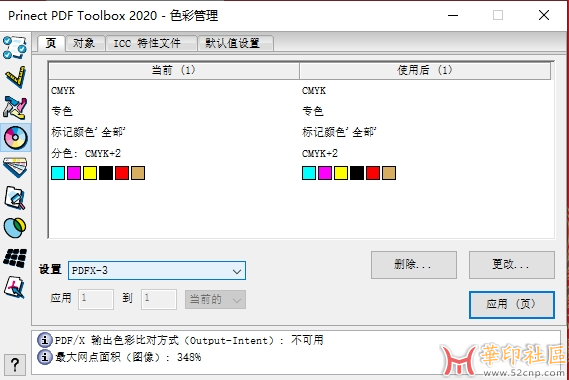The height and width of the screenshot is (380, 569).
Task: Click info icon beside PDF/X Output-Intent message
Action: (45, 340)
